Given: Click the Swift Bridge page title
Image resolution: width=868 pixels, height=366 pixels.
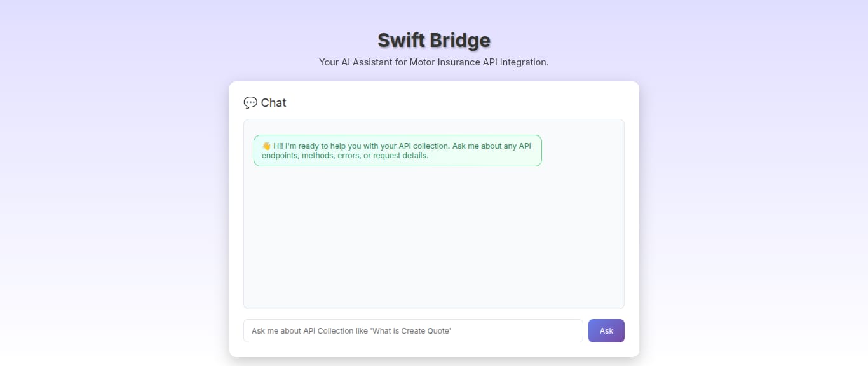Looking at the screenshot, I should point(434,40).
